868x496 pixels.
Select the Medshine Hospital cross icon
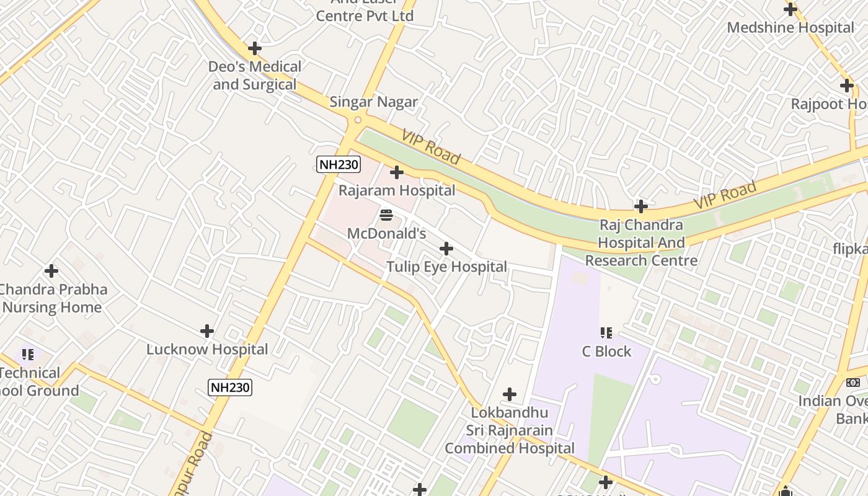click(x=790, y=9)
